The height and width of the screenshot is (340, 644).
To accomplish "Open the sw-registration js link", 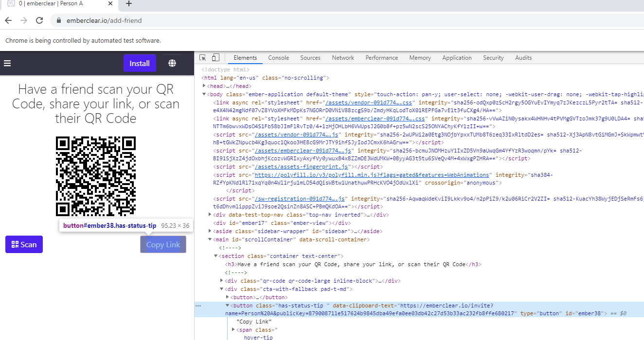I will [x=300, y=199].
